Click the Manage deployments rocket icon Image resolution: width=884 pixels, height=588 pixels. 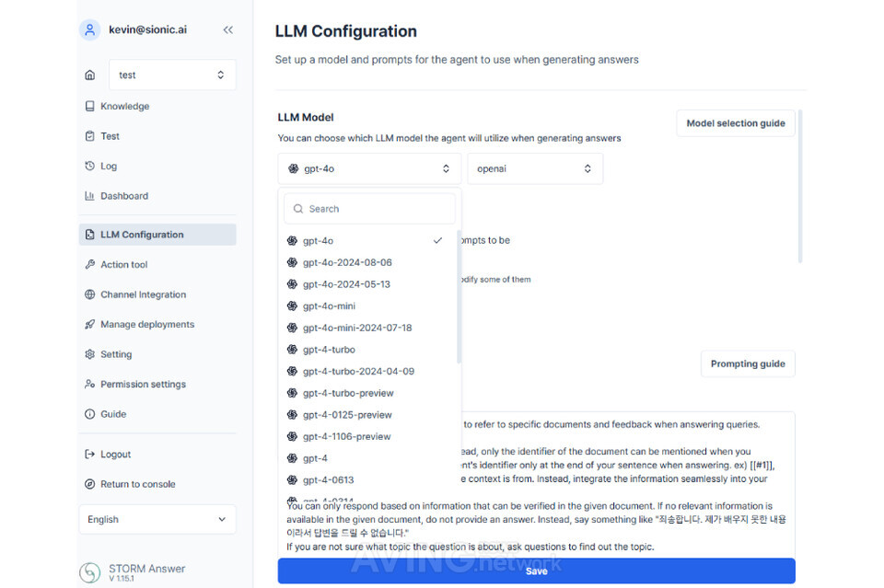pyautogui.click(x=89, y=325)
